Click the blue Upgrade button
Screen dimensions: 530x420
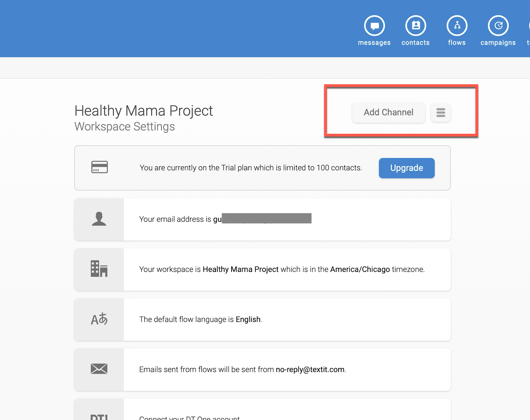407,168
